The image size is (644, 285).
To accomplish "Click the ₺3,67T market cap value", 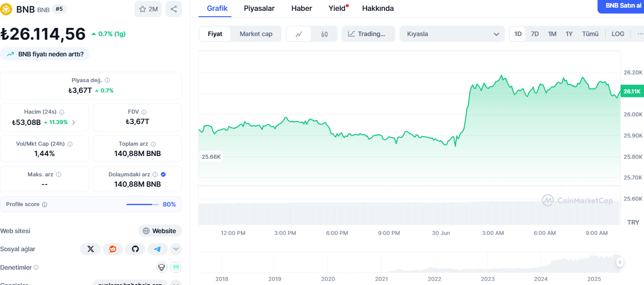I will pyautogui.click(x=80, y=90).
